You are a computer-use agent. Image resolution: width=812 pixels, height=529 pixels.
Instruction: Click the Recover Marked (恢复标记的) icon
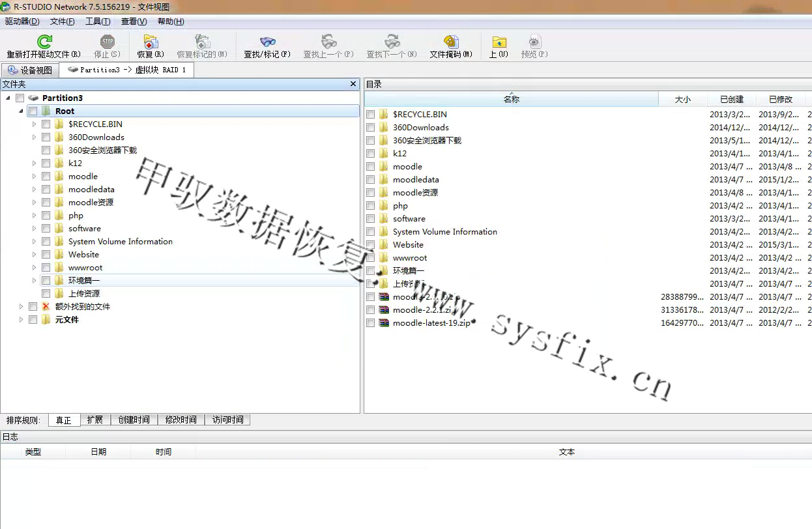(x=202, y=42)
